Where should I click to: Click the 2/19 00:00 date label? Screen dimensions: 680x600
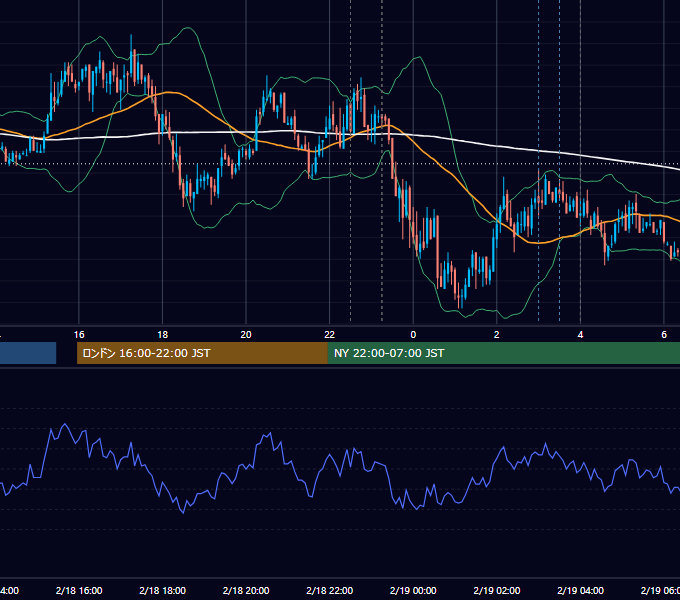[x=413, y=590]
